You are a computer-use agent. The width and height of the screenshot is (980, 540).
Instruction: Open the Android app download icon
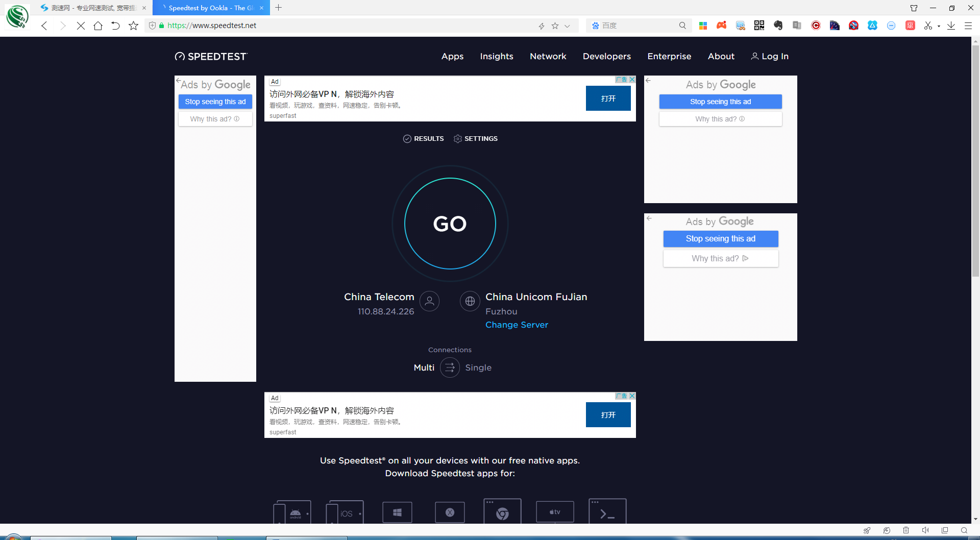pos(292,512)
